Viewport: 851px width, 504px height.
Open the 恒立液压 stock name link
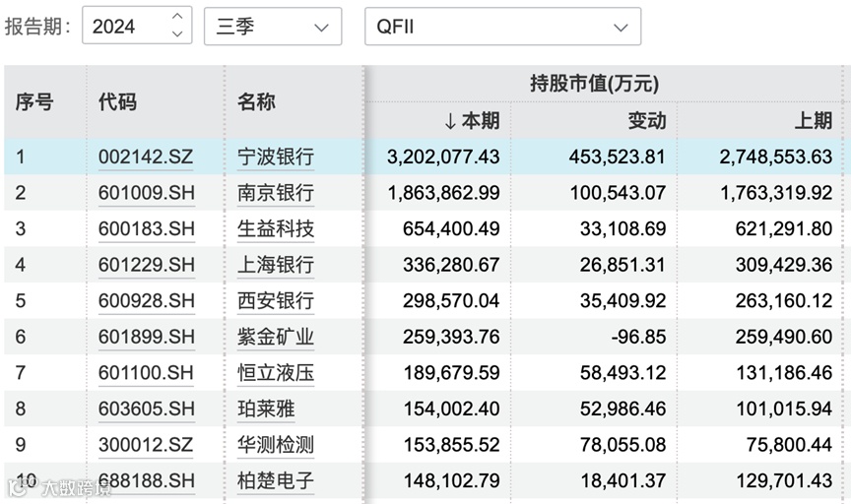pos(276,373)
